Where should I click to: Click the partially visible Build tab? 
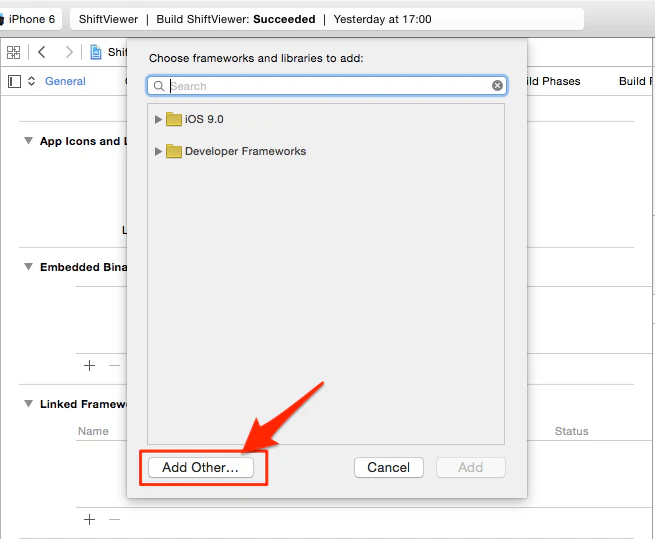click(636, 81)
